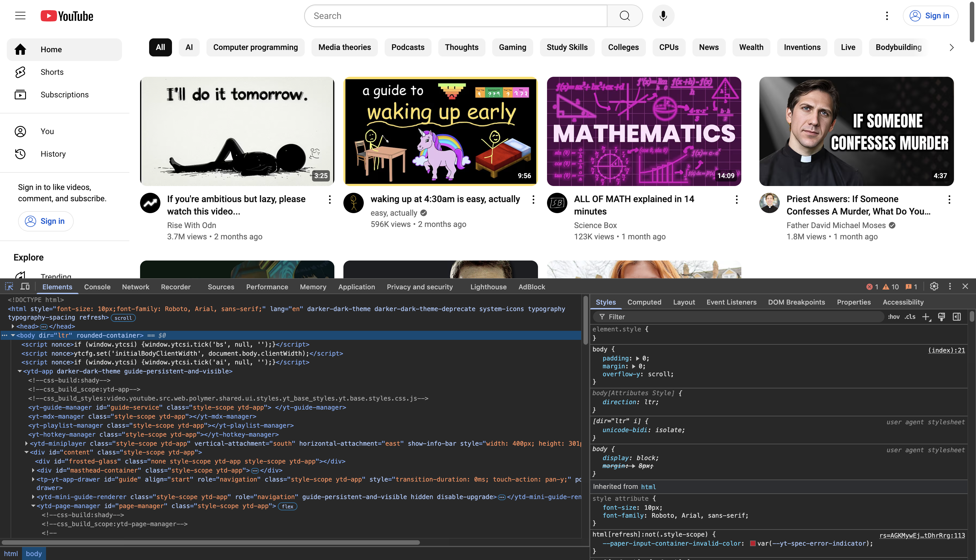Screen dimensions: 976x560
Task: Expand the head element node
Action: point(13,327)
